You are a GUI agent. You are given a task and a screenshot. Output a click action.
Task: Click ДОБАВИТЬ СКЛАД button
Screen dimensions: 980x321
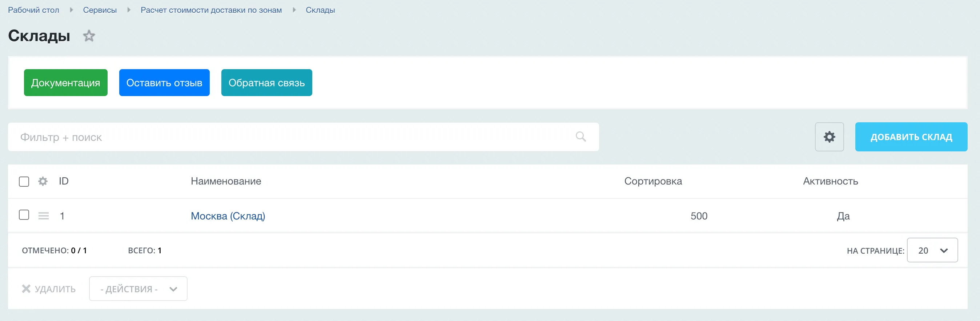911,137
